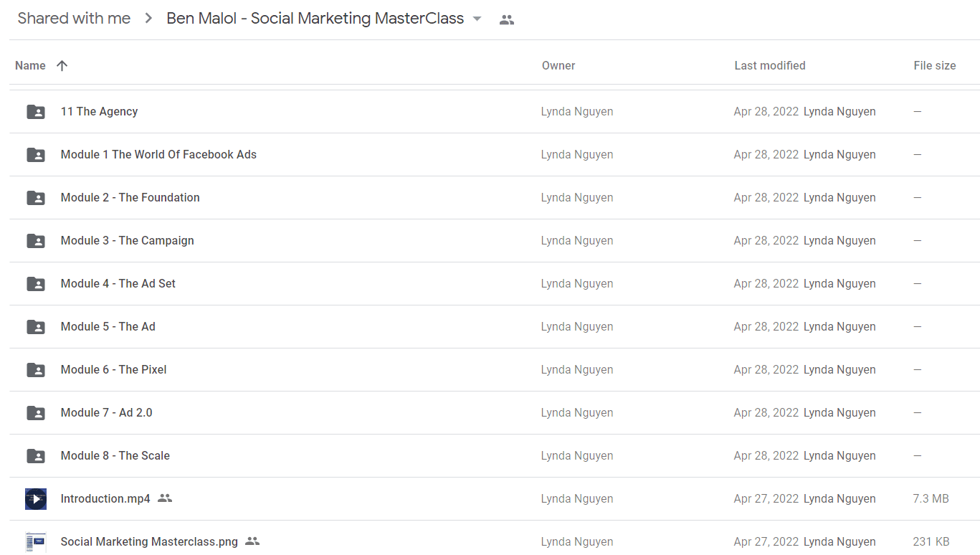
Task: Select the Module 7 - Ad 2.0 name
Action: click(107, 412)
